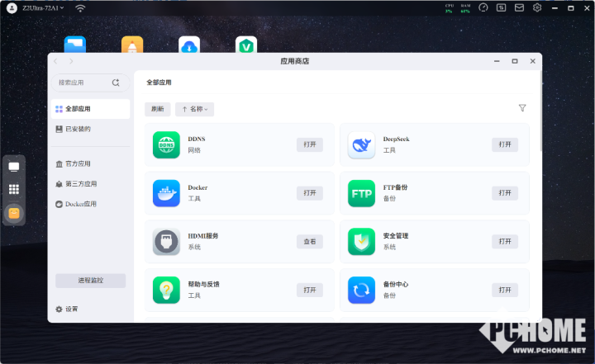The image size is (595, 364).
Task: Expand the 名称 sort dropdown
Action: point(195,109)
